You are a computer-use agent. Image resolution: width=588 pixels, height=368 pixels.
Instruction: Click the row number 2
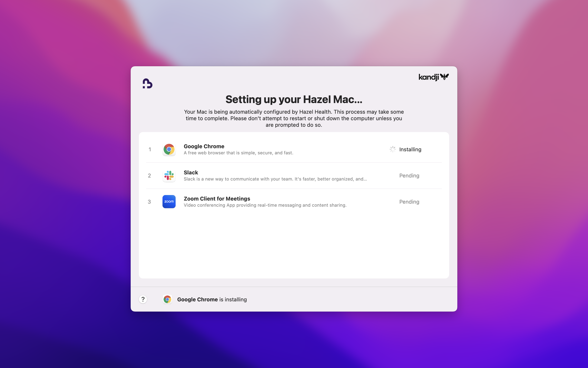pos(149,175)
